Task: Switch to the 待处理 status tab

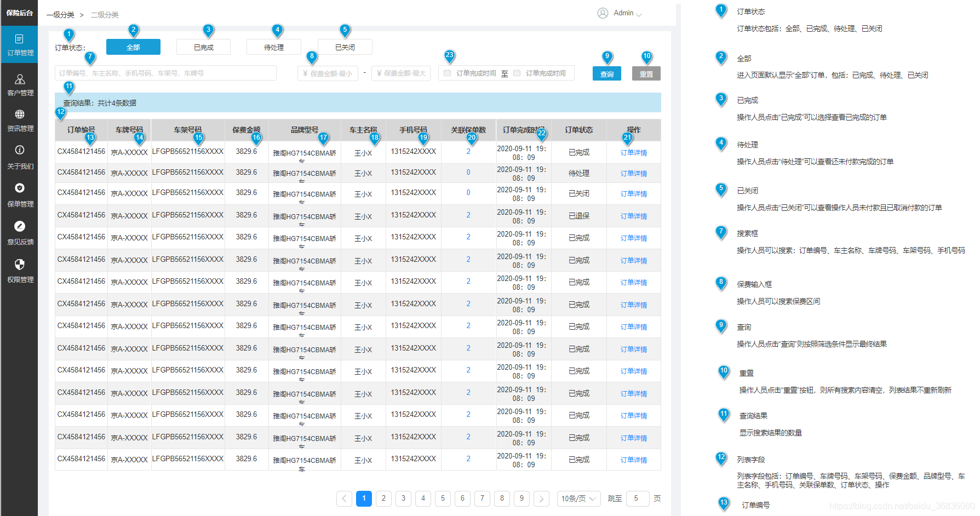Action: [x=273, y=47]
